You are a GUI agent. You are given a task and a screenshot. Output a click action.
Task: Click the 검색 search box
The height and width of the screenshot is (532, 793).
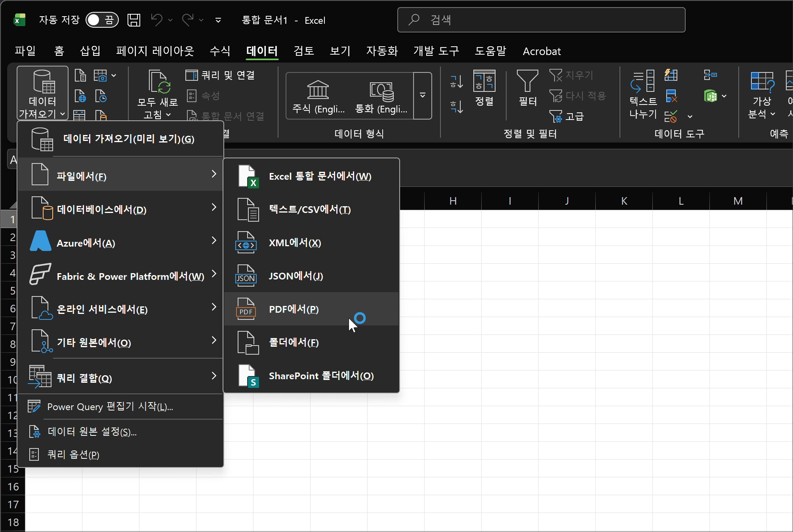(x=541, y=20)
